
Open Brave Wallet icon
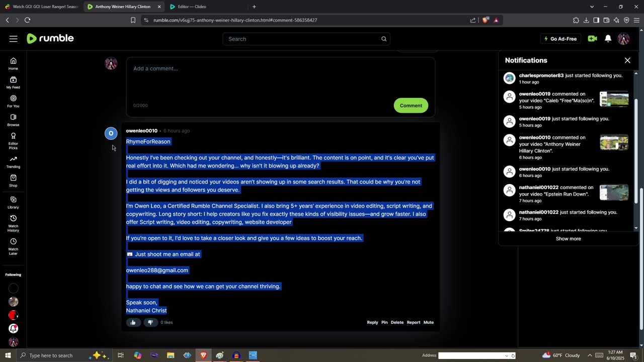[x=606, y=20]
